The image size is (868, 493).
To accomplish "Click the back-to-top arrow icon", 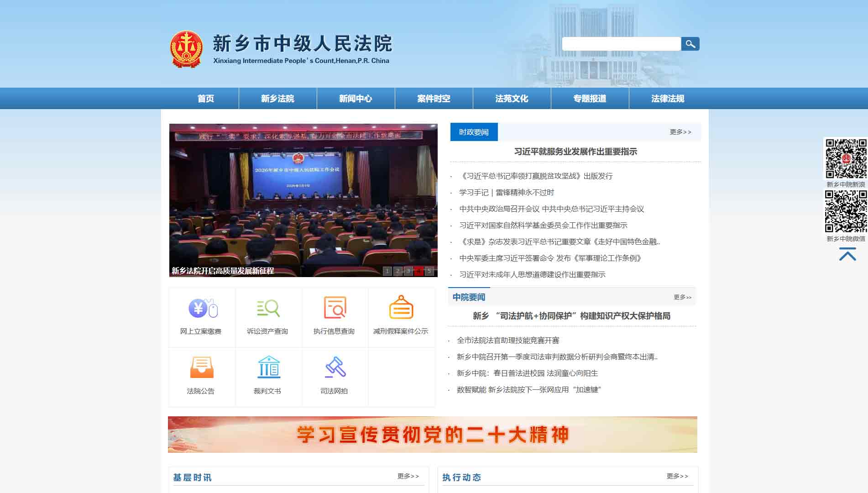I will tap(847, 254).
